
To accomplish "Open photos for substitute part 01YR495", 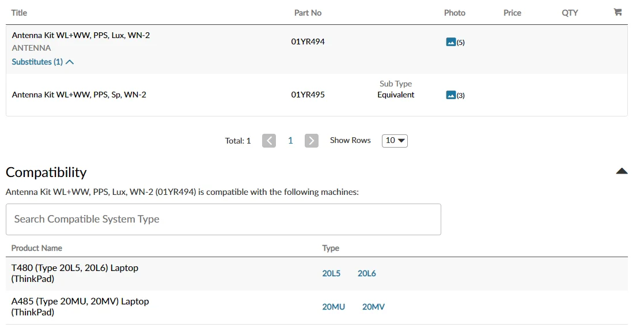I will pos(451,95).
